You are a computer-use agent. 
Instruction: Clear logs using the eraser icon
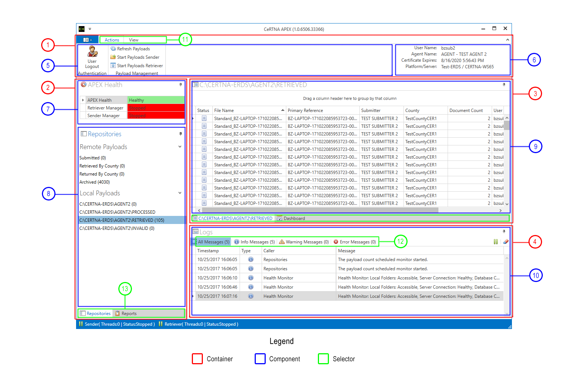pyautogui.click(x=506, y=242)
